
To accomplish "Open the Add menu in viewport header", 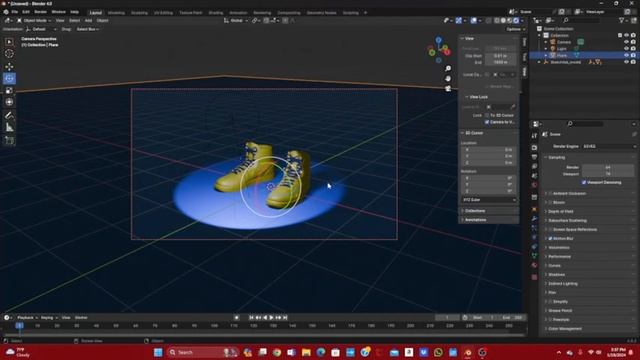I will (x=88, y=20).
